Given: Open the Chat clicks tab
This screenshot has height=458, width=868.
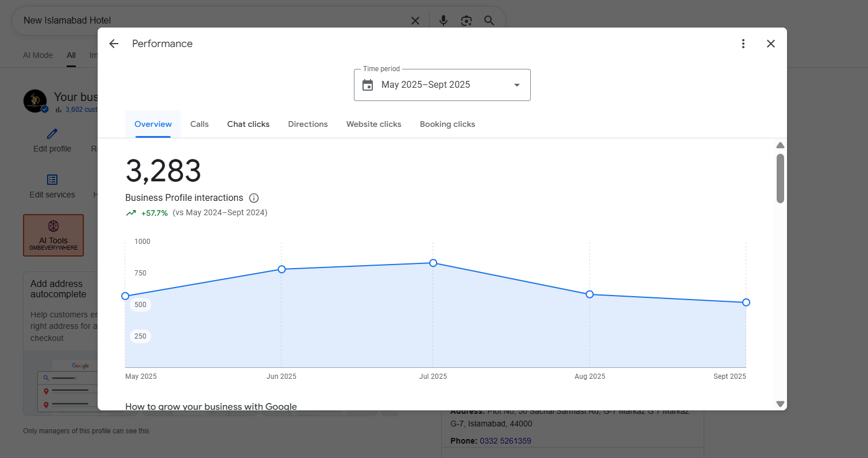Looking at the screenshot, I should pyautogui.click(x=248, y=124).
